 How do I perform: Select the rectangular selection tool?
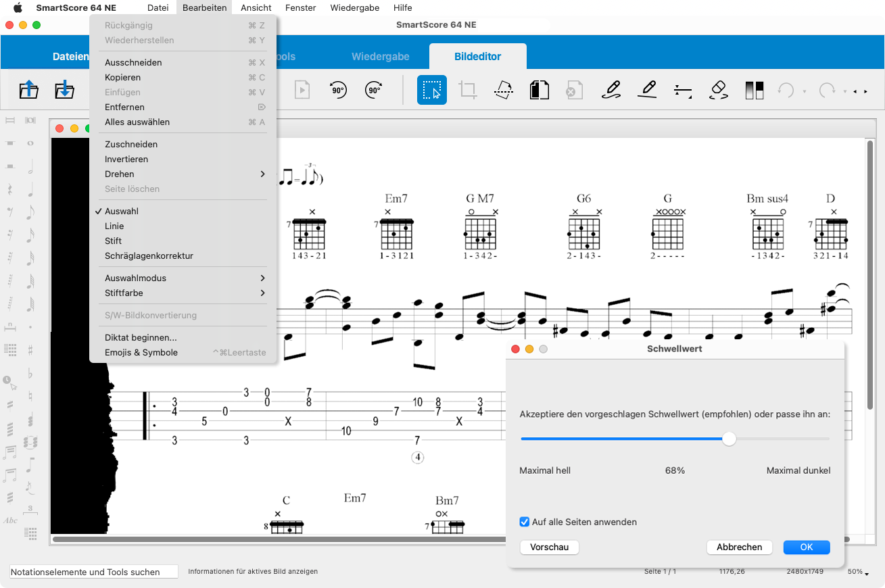click(431, 90)
